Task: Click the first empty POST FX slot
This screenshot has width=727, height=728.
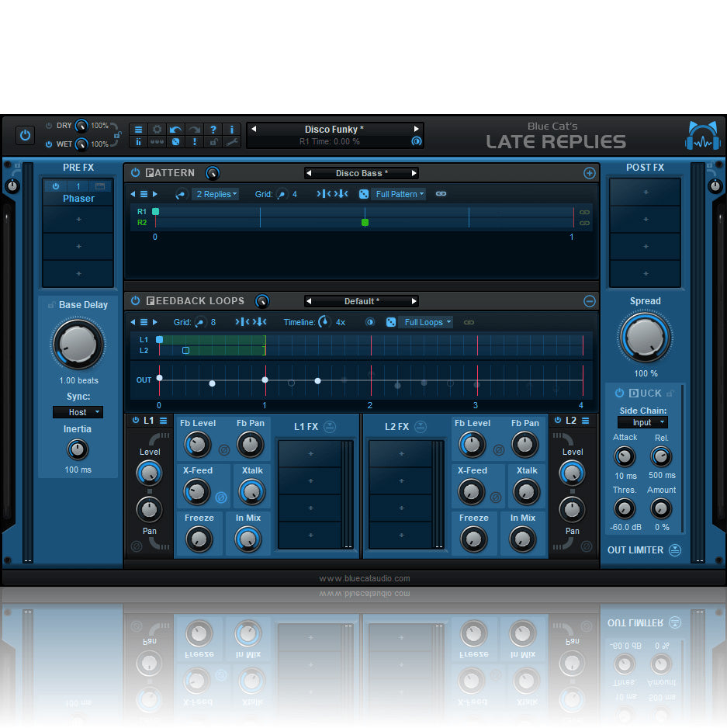Action: coord(645,192)
